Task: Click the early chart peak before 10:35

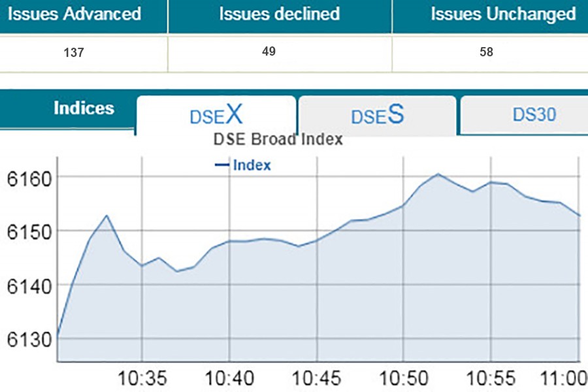Action: (106, 216)
